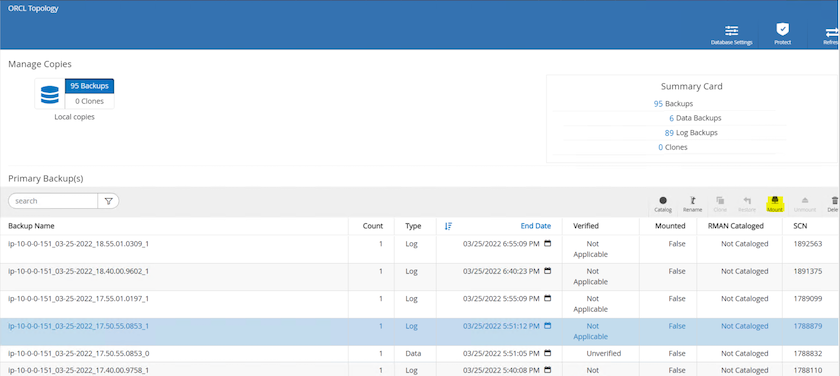Open calendar icon for 5:40:08 PM backup
The image size is (840, 376).
548,370
